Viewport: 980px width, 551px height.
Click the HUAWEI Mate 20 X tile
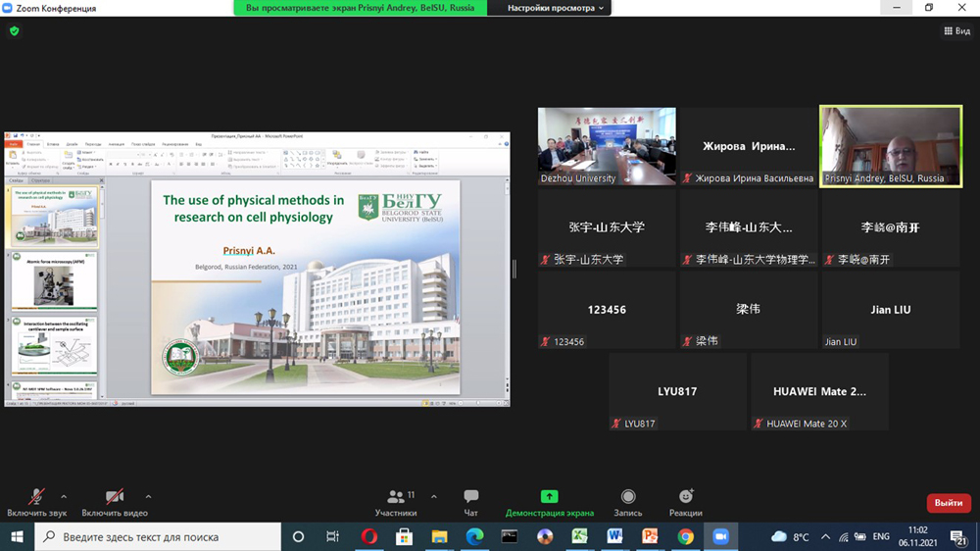(819, 391)
